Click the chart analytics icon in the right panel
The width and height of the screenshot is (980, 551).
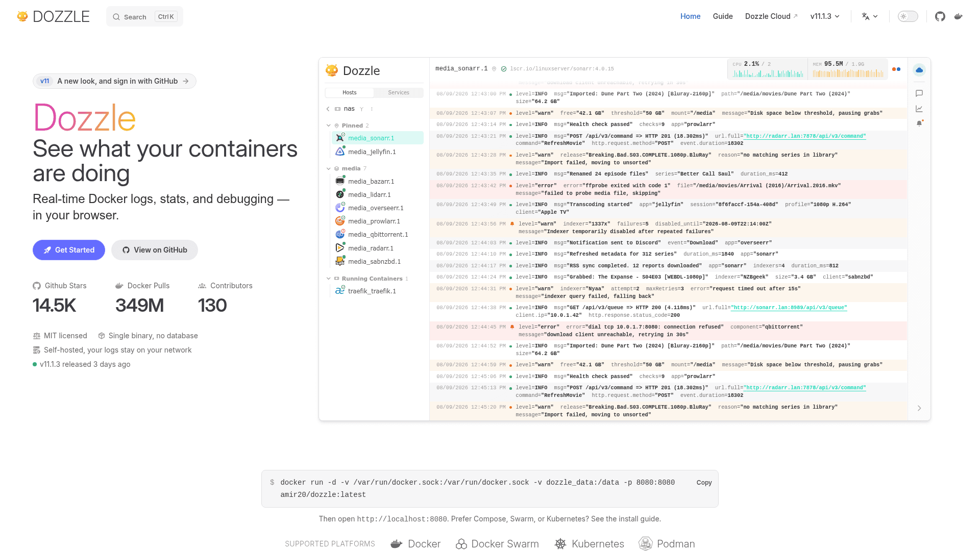[x=919, y=109]
